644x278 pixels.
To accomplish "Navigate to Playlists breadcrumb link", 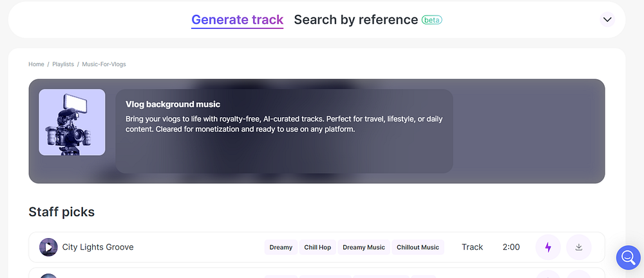I will tap(63, 64).
